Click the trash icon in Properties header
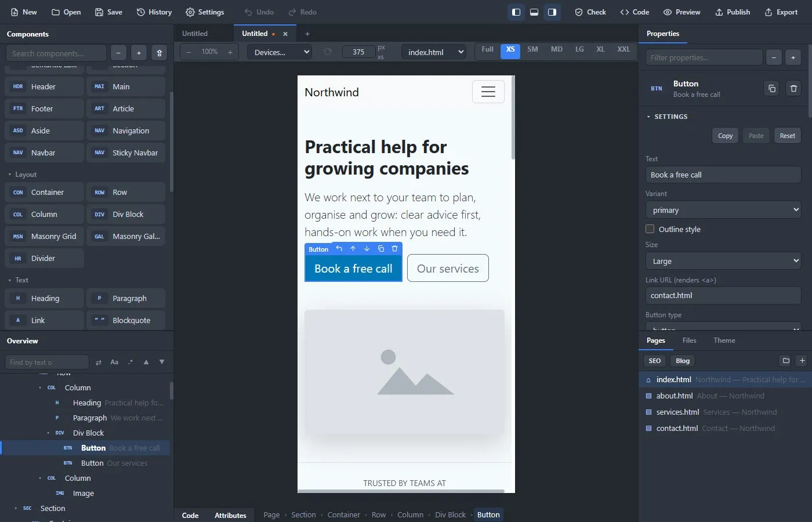 (793, 89)
